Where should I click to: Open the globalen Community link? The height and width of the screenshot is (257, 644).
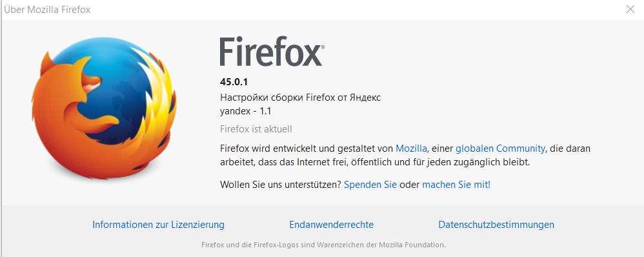(x=500, y=149)
